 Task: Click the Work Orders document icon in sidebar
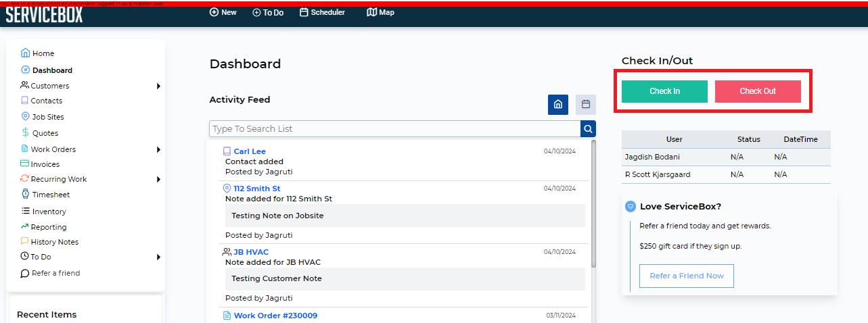pyautogui.click(x=24, y=149)
